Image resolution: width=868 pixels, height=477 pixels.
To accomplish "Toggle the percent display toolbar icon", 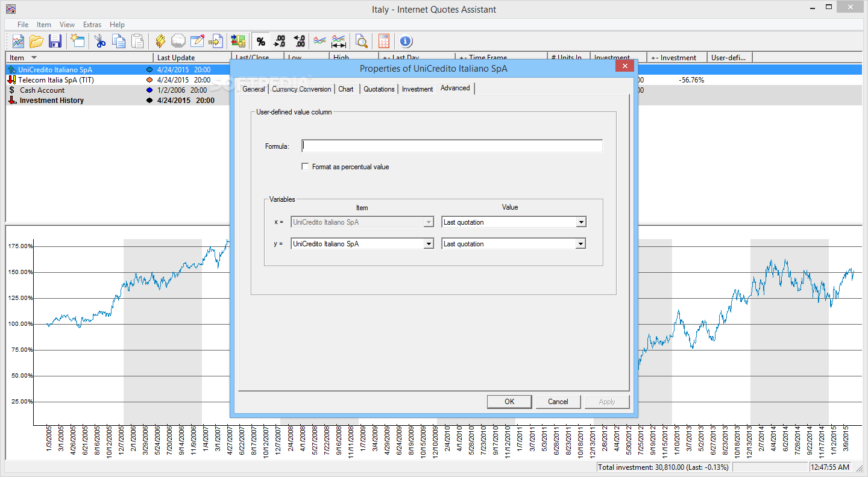I will 260,41.
